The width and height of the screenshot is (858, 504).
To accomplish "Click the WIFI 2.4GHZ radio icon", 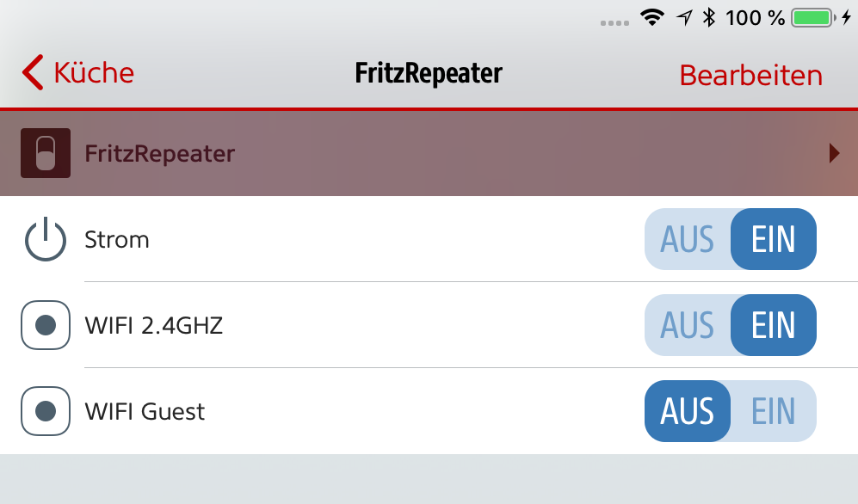I will pyautogui.click(x=46, y=325).
